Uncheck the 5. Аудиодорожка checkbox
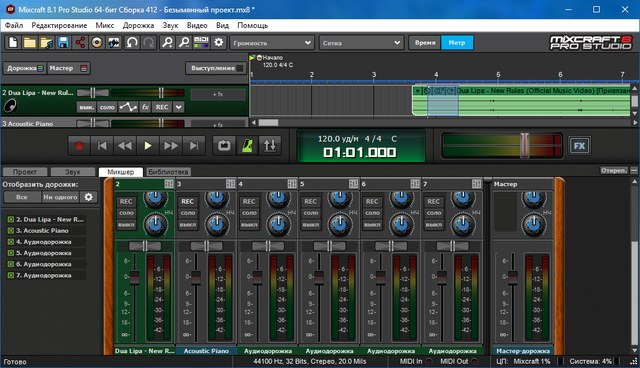The height and width of the screenshot is (368, 640). tap(11, 253)
